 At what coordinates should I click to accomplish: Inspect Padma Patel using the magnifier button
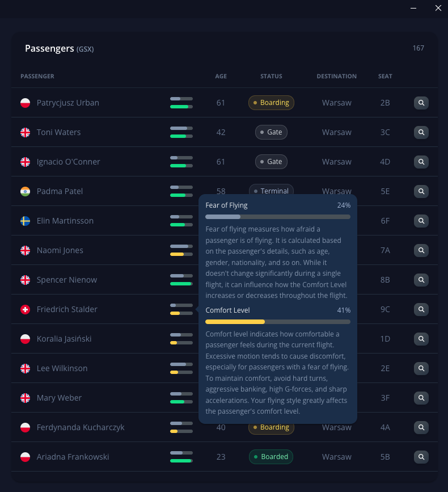pos(421,191)
